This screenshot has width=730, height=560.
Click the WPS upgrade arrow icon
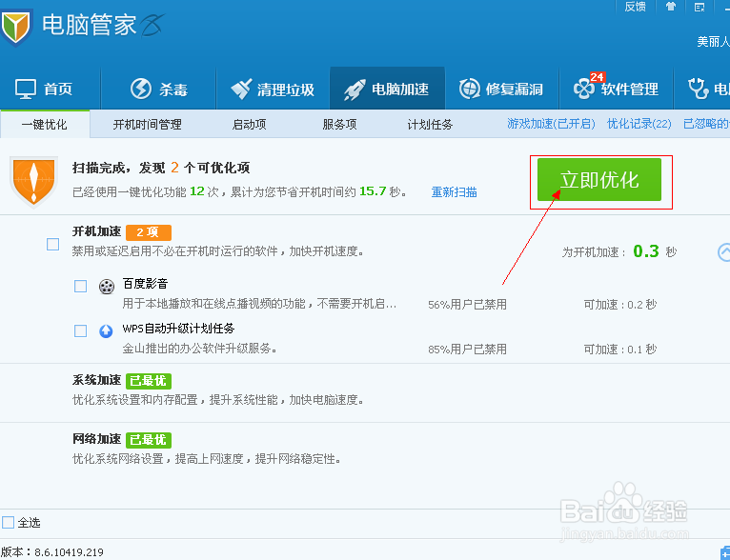click(106, 331)
